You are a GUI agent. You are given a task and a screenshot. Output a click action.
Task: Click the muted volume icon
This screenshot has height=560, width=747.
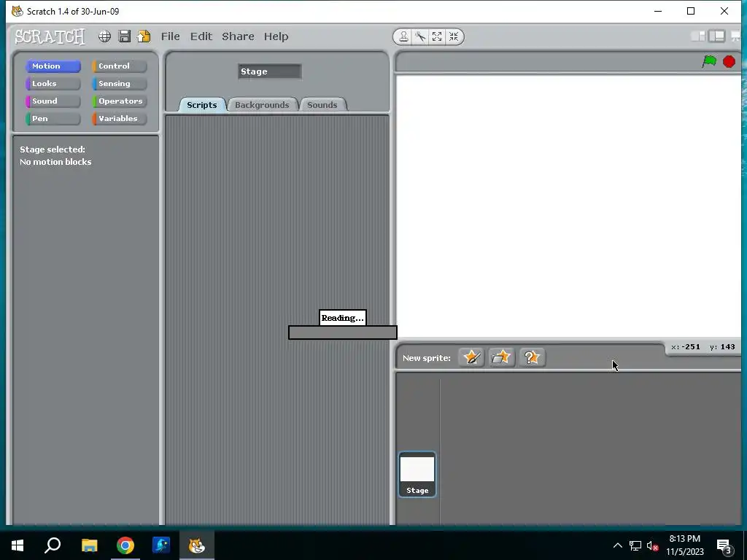tap(653, 545)
